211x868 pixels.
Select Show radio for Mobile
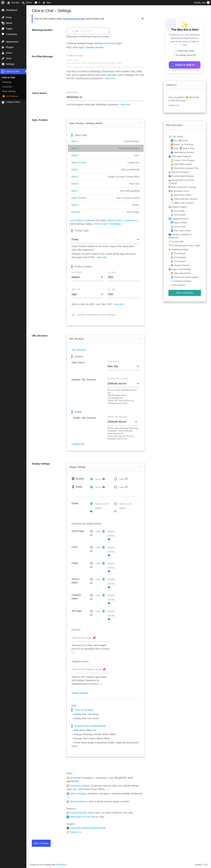(x=91, y=487)
